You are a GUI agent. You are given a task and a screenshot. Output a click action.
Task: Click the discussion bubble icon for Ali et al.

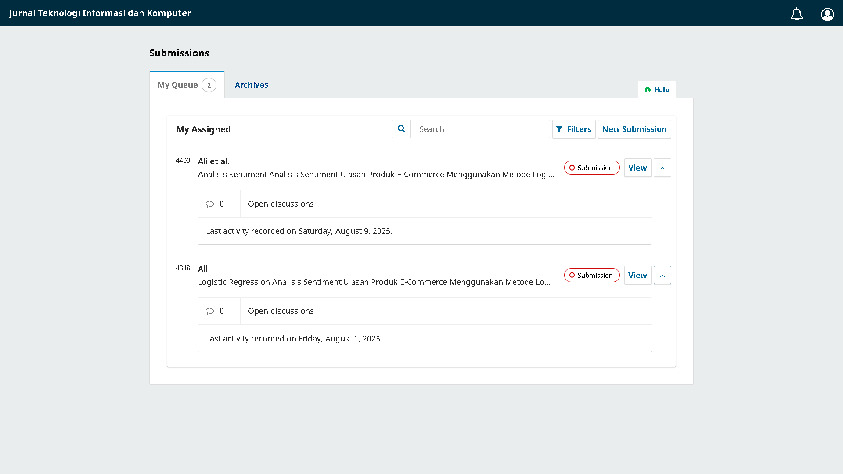point(210,203)
